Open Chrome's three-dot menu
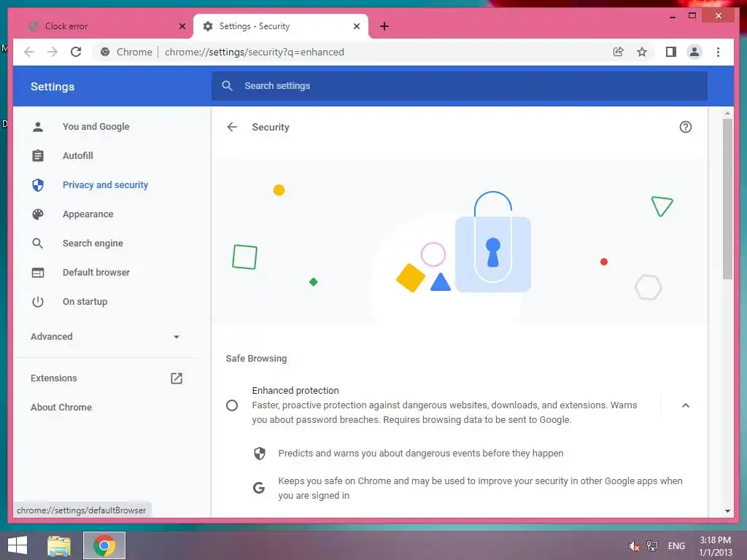This screenshot has width=747, height=560. click(x=718, y=52)
